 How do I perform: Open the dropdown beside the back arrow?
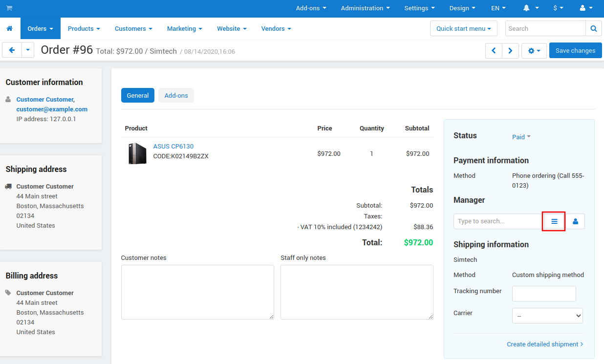click(x=28, y=50)
